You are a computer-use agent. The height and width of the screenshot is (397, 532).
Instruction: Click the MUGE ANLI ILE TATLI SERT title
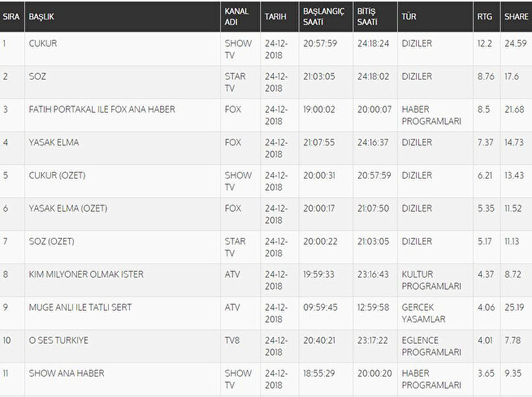80,308
